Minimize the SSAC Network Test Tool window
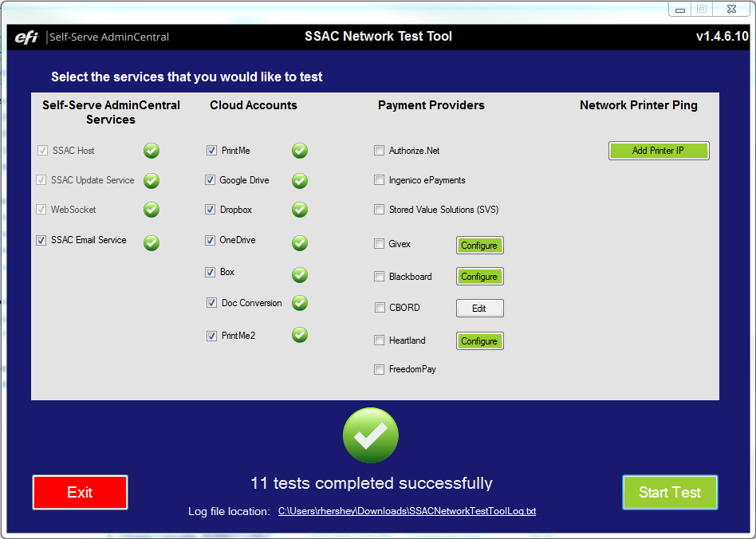 (x=680, y=9)
